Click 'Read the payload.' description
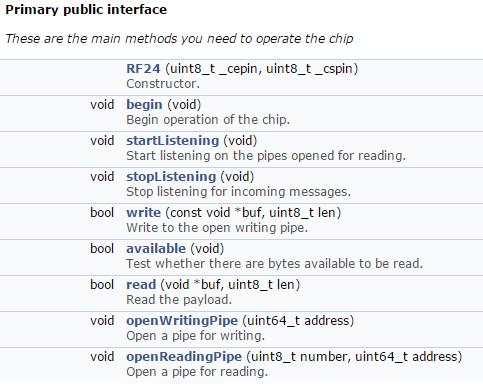483x386 pixels. tap(179, 300)
